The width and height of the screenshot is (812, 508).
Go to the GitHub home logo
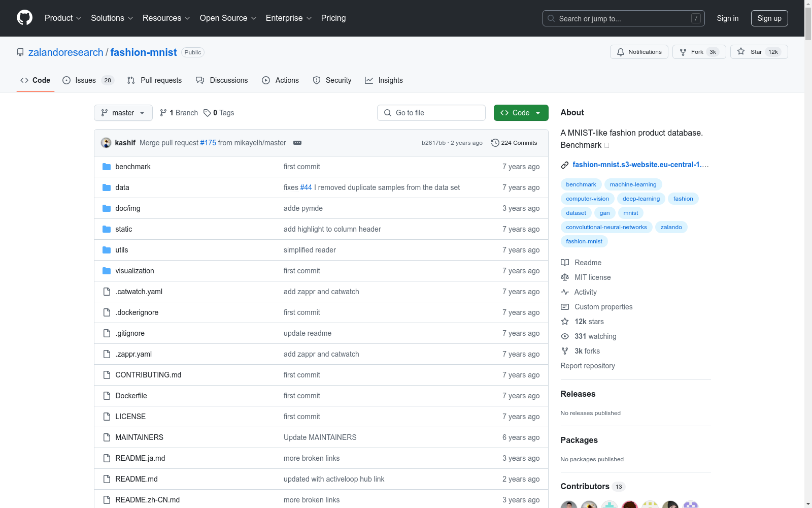pyautogui.click(x=24, y=18)
